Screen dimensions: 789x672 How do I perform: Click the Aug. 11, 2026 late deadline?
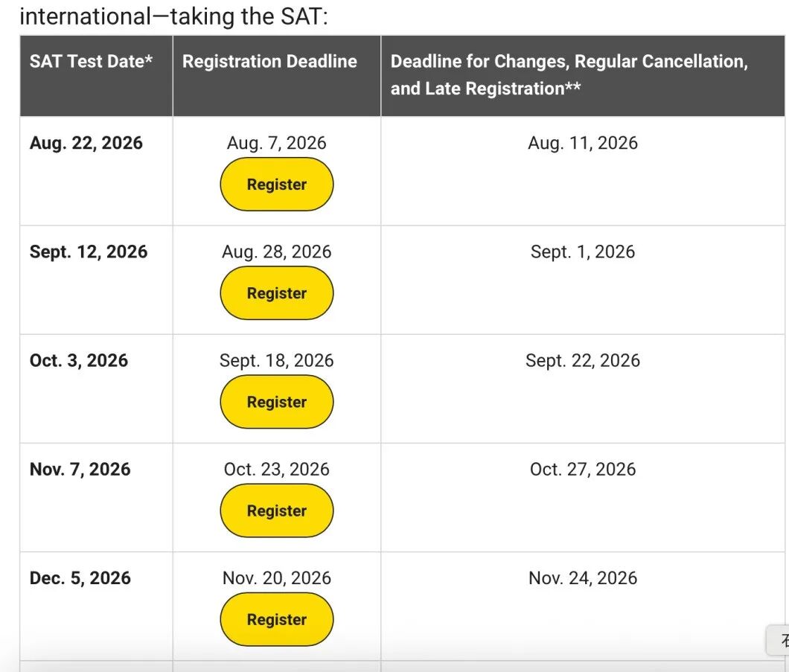583,143
